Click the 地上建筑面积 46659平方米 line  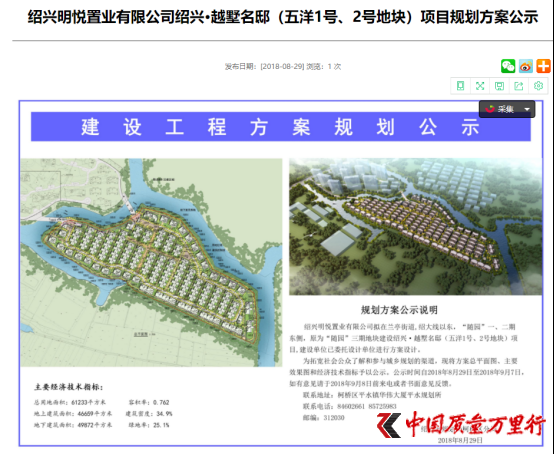pyautogui.click(x=73, y=414)
